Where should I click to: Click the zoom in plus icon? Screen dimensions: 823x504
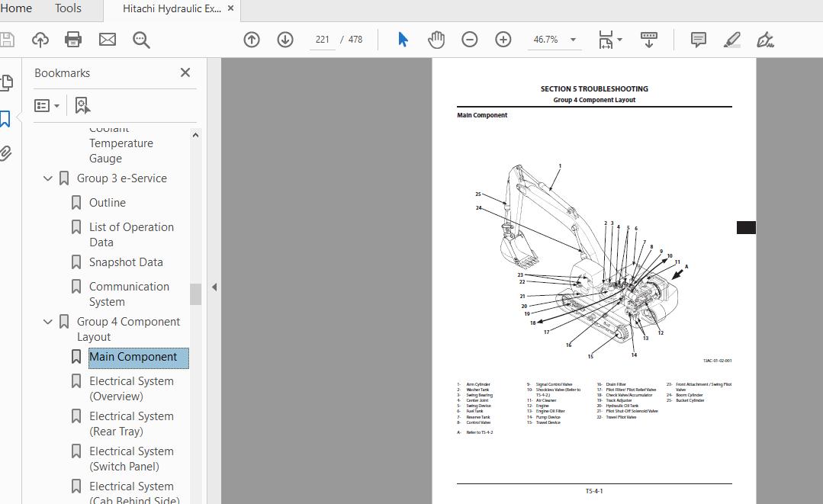503,40
